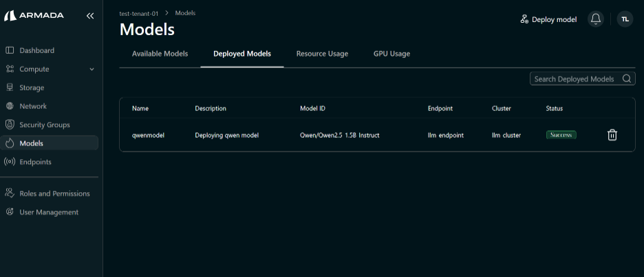Open the TL user avatar menu
644x277 pixels.
pos(625,19)
